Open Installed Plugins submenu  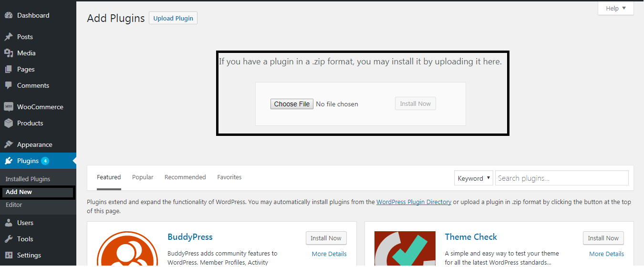click(28, 179)
